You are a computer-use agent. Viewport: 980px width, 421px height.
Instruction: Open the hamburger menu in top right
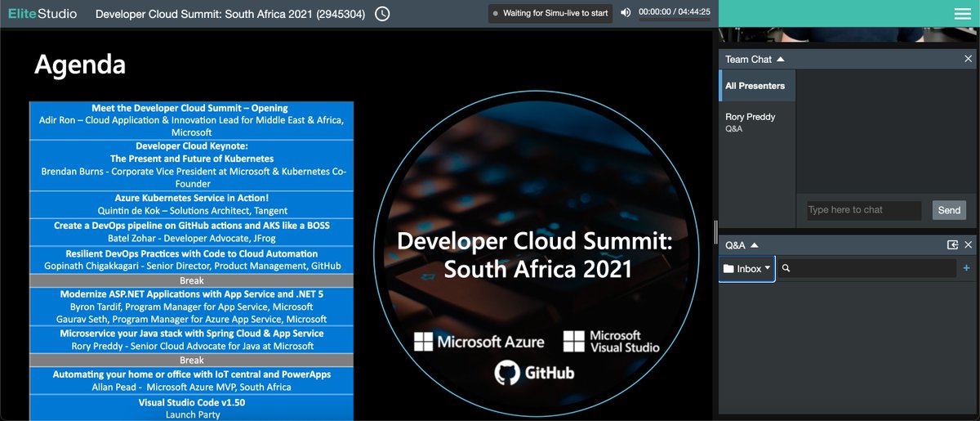[962, 13]
